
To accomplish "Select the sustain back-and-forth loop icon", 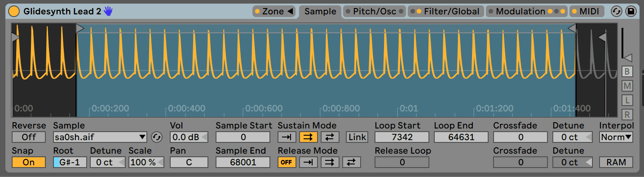I will click(x=330, y=137).
